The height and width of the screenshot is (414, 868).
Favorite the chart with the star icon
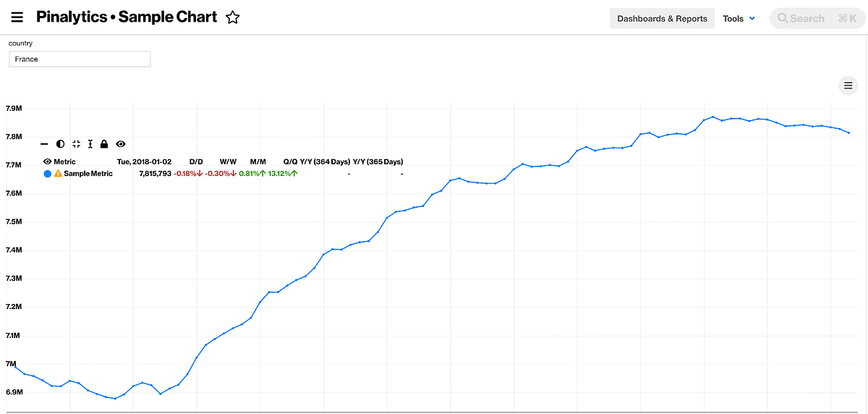[x=232, y=17]
